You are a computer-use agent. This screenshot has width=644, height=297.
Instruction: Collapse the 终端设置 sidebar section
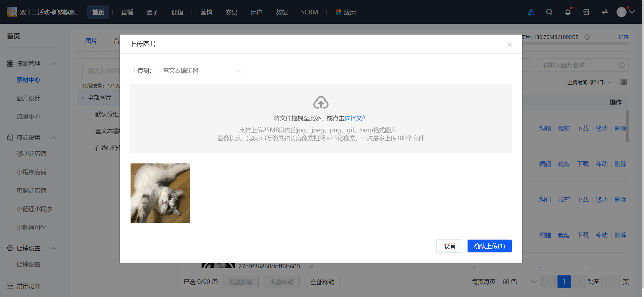coord(53,138)
